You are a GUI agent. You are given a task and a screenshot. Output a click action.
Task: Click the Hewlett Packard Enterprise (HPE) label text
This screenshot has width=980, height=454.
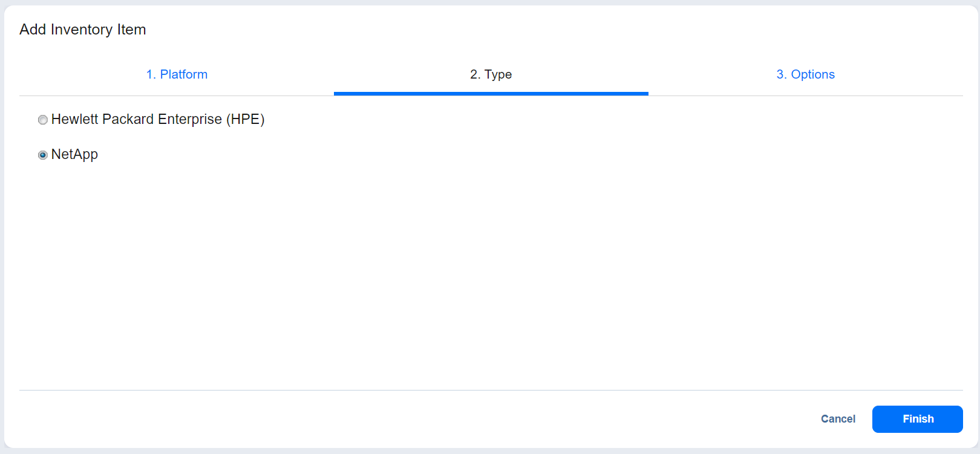point(157,119)
